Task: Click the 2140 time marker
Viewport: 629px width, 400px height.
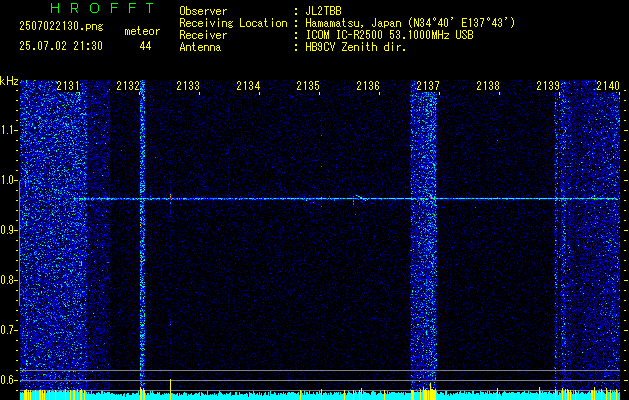Action: click(608, 85)
